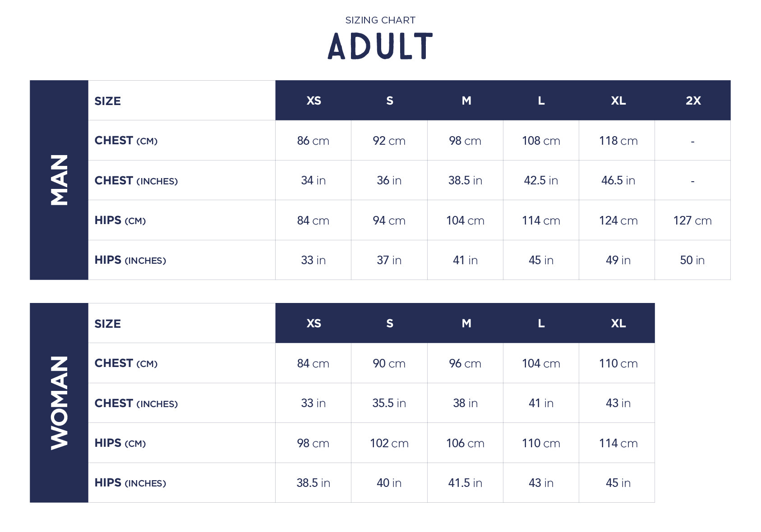Viewport: 761px width, 532px height.
Task: Click the XL header in Woman table
Action: click(618, 323)
